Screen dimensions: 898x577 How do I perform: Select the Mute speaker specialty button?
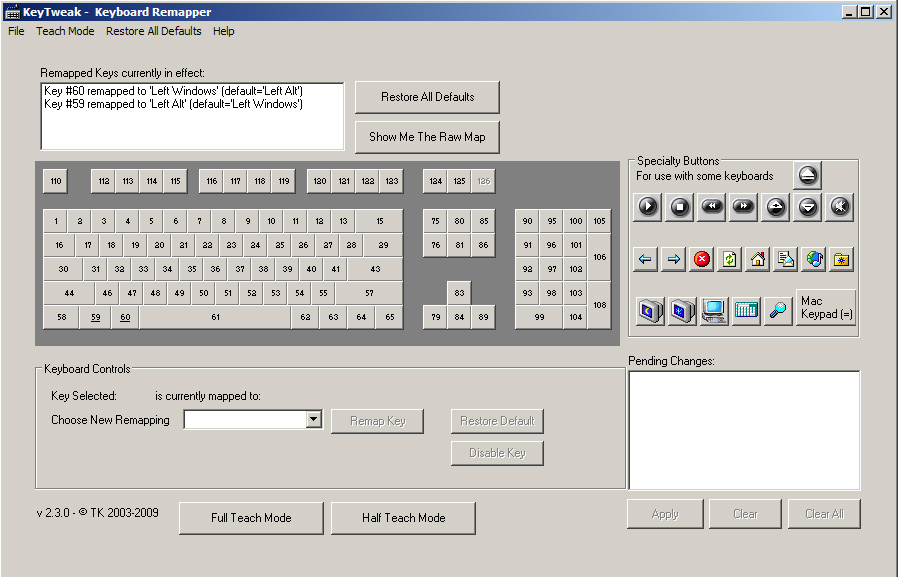840,207
